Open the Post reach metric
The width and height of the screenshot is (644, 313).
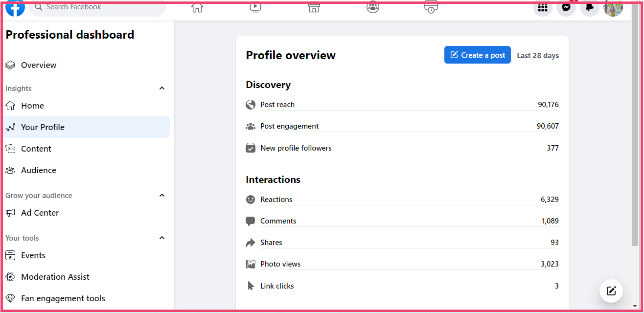[277, 105]
